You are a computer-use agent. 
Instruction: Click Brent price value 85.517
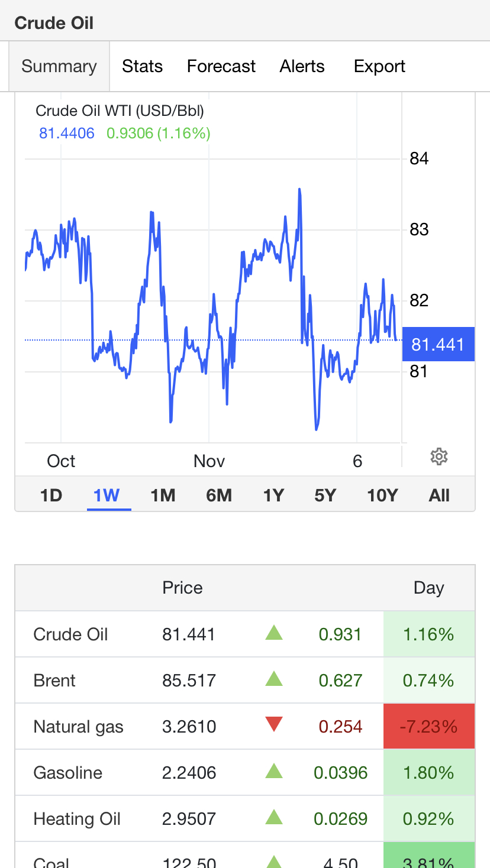click(x=189, y=681)
